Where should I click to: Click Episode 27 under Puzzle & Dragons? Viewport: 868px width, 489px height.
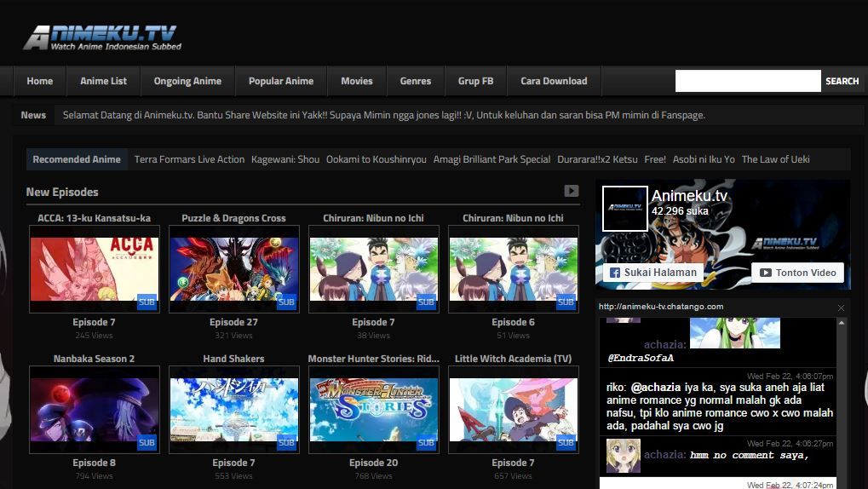[233, 322]
